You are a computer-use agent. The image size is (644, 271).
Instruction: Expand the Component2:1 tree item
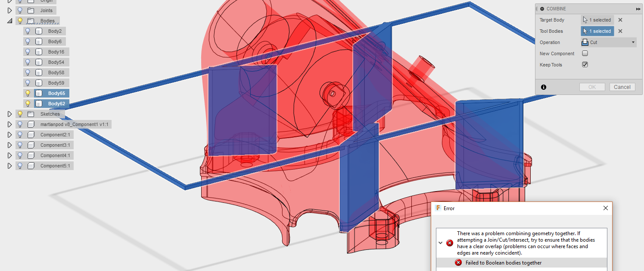pos(9,134)
